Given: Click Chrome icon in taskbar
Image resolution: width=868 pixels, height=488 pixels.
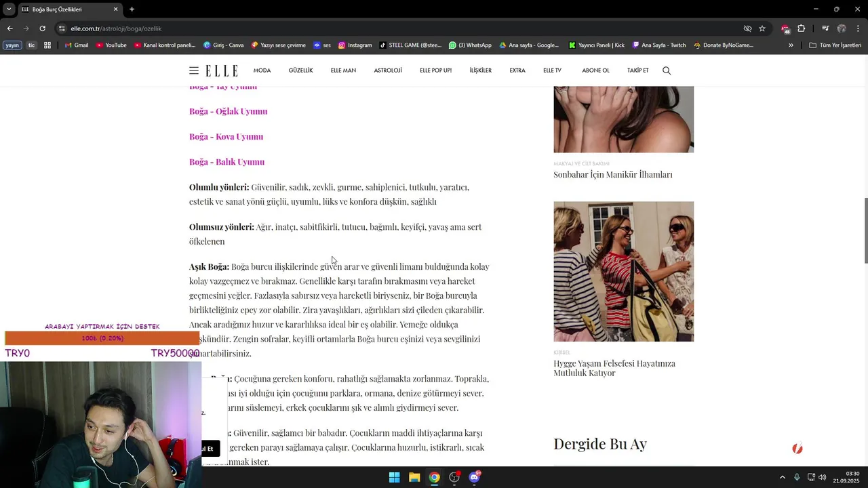Looking at the screenshot, I should point(434,477).
